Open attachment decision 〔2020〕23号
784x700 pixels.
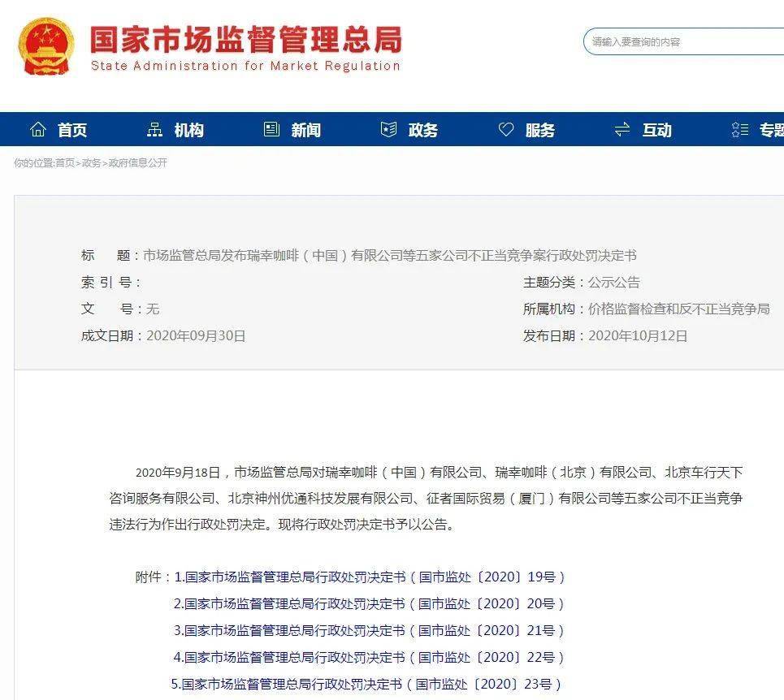click(x=366, y=684)
